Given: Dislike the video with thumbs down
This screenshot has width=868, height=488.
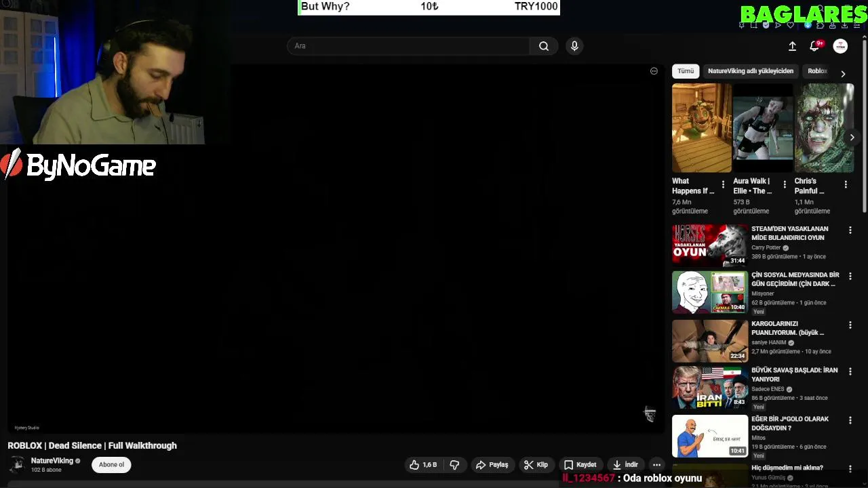Looking at the screenshot, I should (x=454, y=465).
